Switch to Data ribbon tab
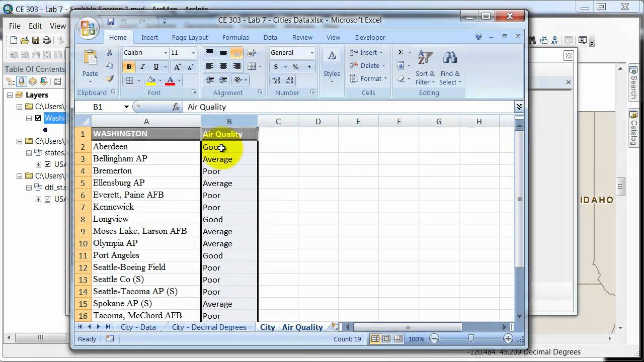This screenshot has width=644, height=362. [x=270, y=37]
